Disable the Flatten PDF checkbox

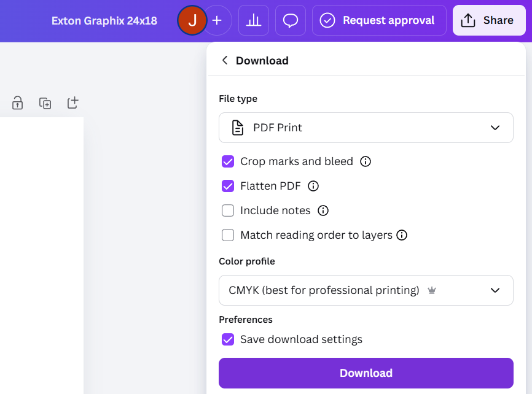click(x=228, y=186)
